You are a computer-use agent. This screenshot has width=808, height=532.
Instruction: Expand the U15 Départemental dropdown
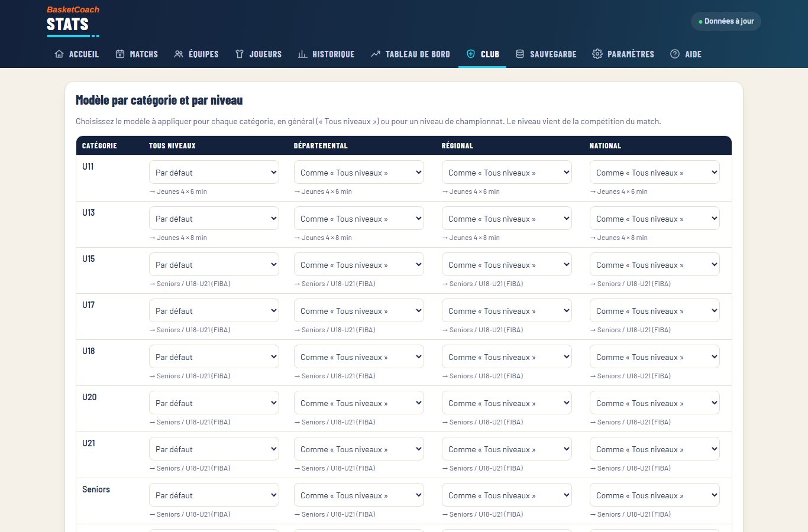(x=359, y=265)
